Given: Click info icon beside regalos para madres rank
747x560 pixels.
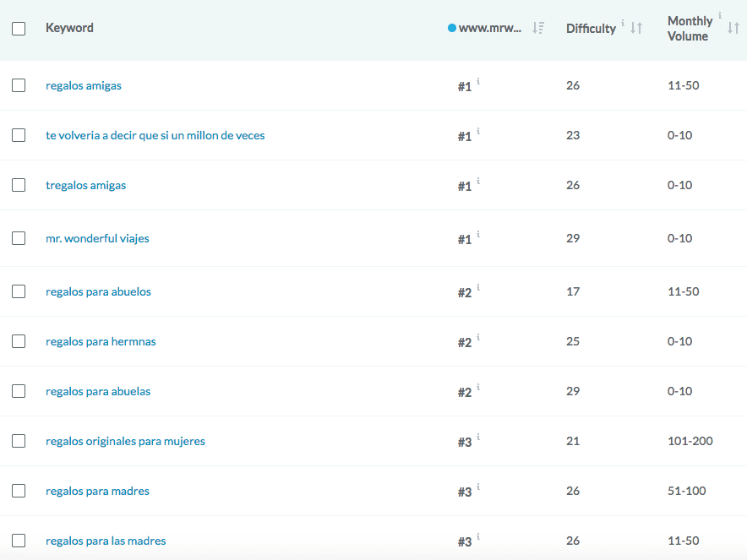Looking at the screenshot, I should click(478, 487).
